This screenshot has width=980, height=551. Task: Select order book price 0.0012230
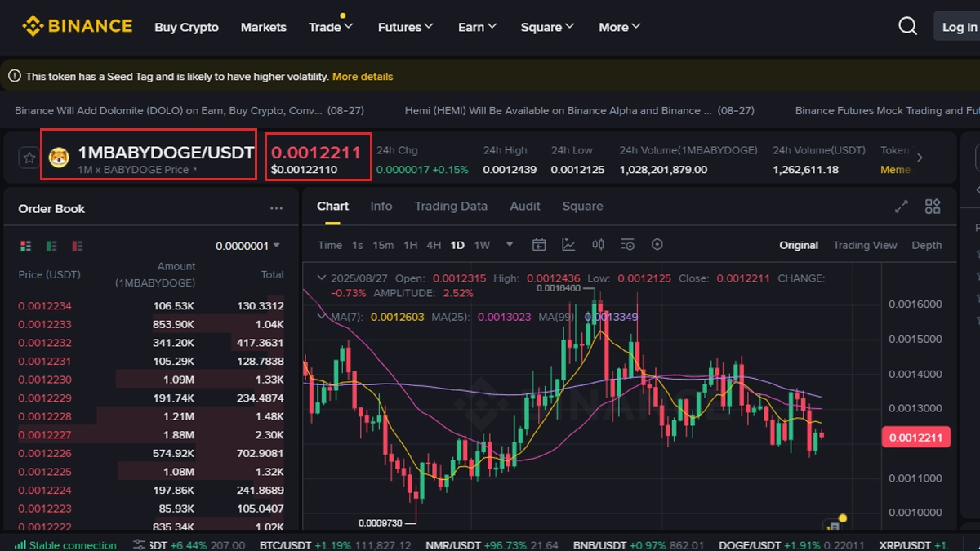coord(45,380)
